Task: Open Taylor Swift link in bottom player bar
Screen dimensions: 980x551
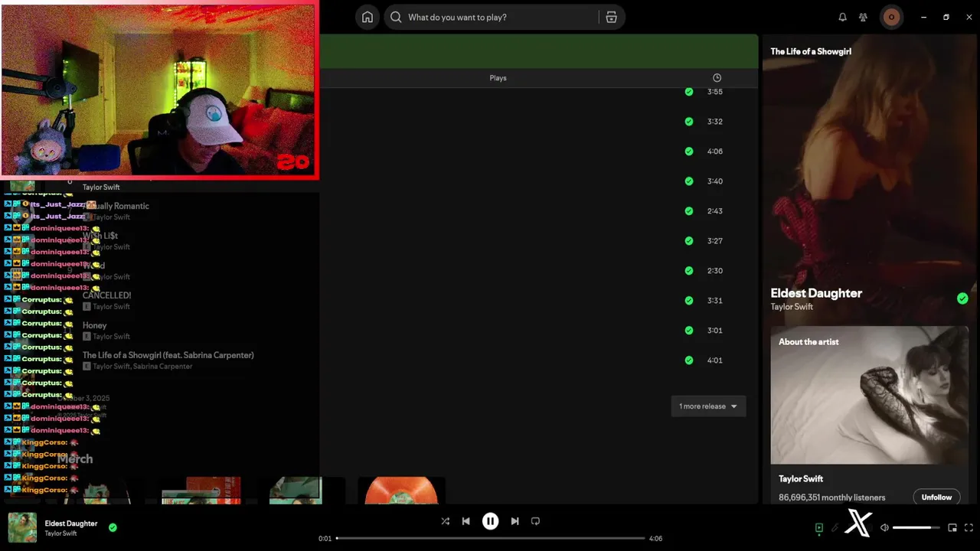Action: tap(60, 533)
